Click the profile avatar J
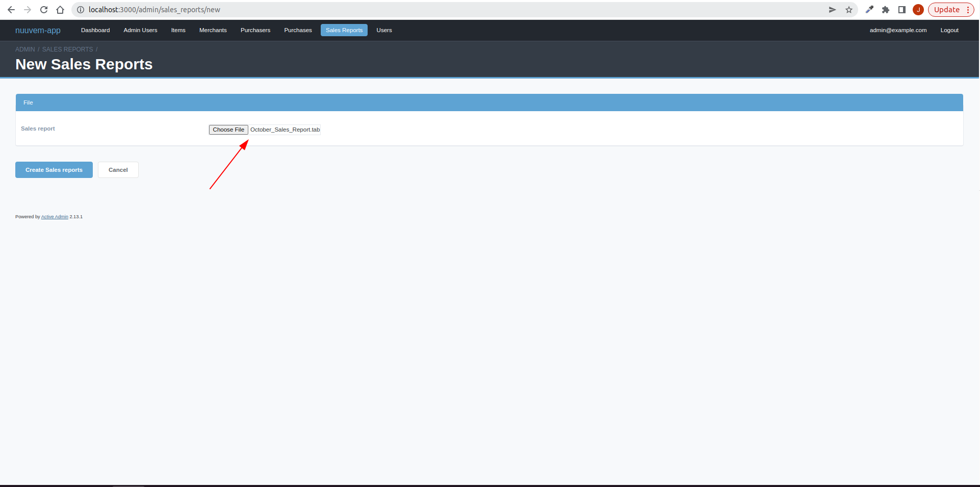Screen dimensions: 980x487 point(918,10)
